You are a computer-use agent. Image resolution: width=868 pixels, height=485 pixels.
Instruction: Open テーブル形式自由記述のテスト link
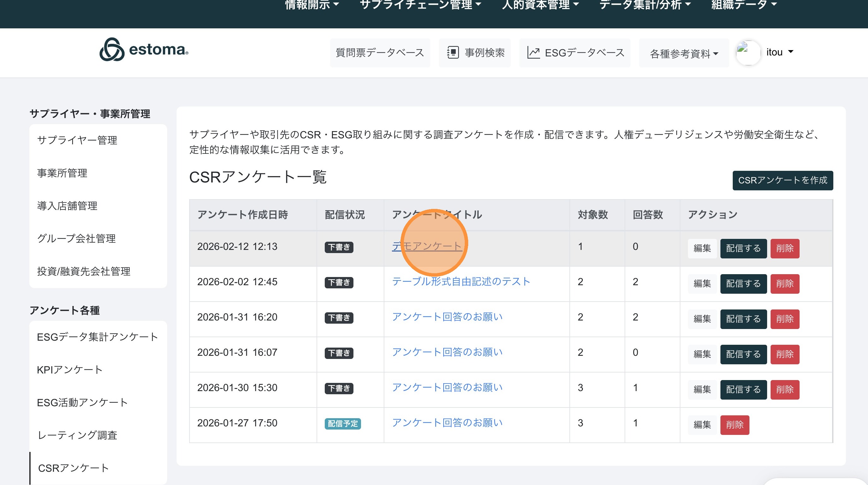point(461,281)
